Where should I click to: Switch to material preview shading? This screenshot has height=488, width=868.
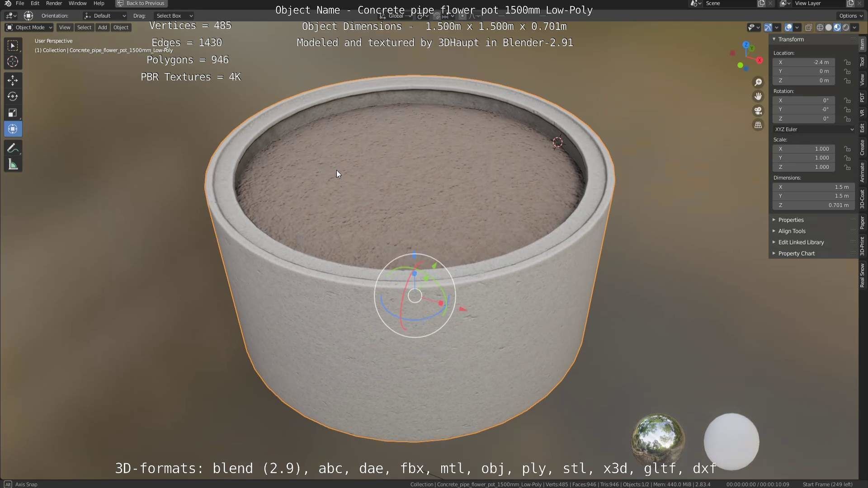tap(837, 28)
